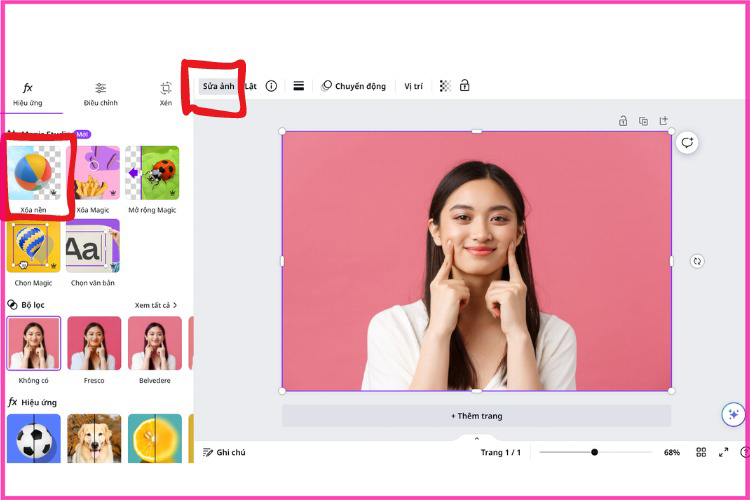Switch to the Điều chỉnh tab
This screenshot has height=500, width=750.
click(x=100, y=94)
